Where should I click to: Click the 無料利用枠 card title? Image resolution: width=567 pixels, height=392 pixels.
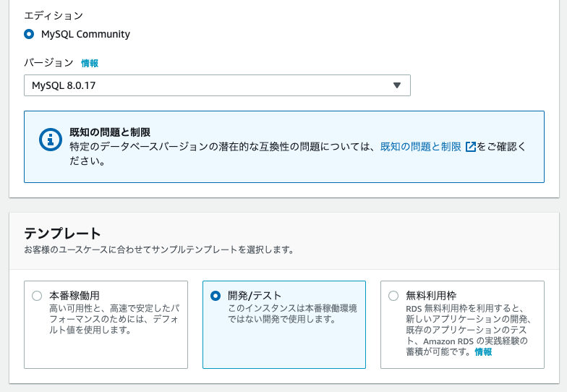tap(431, 296)
